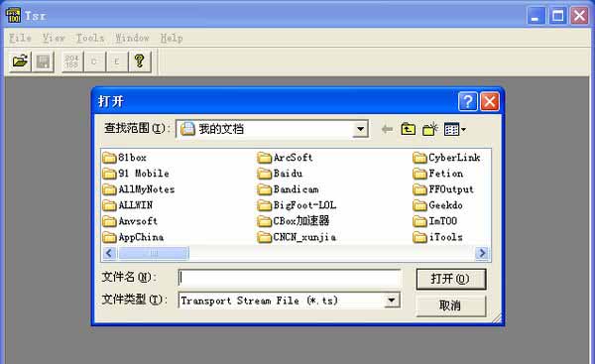The width and height of the screenshot is (595, 364).
Task: Click the ImTOO folder name
Action: click(443, 221)
